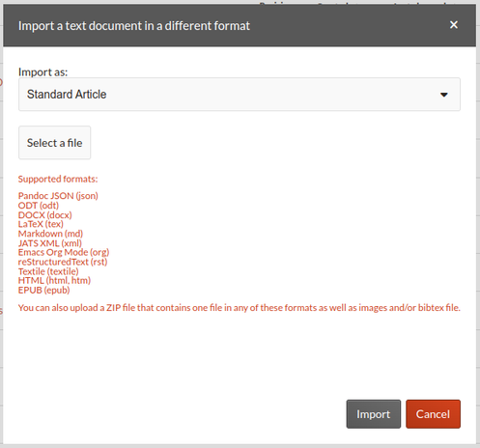Click the Markdown (md) format line

50,234
